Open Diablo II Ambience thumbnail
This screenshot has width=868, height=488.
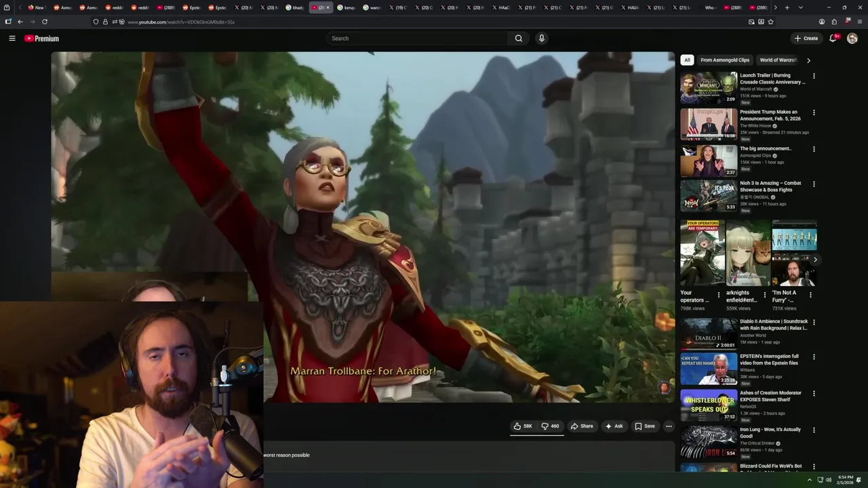tap(709, 333)
